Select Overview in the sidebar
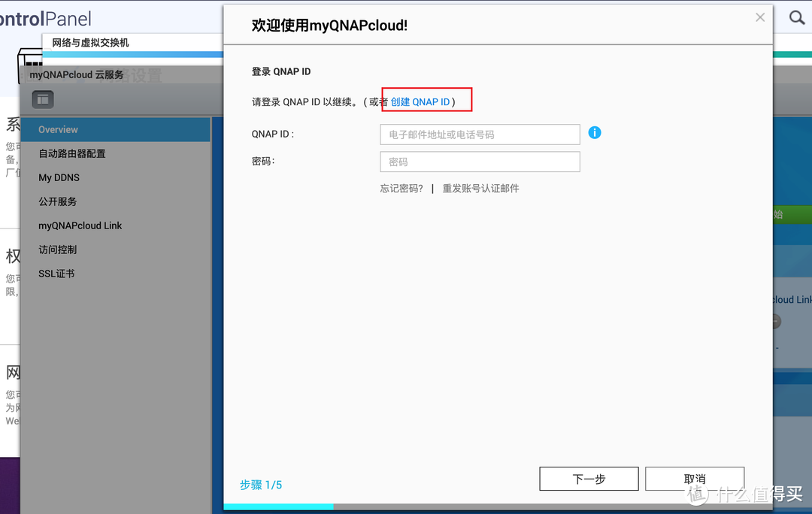Image resolution: width=812 pixels, height=514 pixels. 59,129
